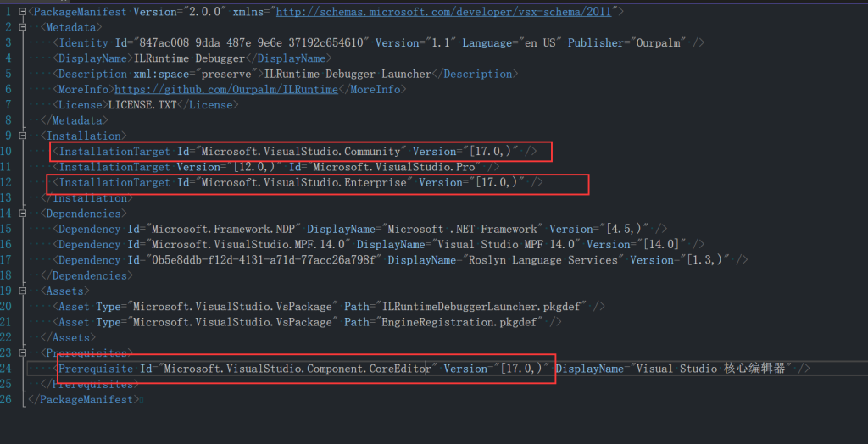Collapse the Installation section fold toggle

(x=23, y=136)
